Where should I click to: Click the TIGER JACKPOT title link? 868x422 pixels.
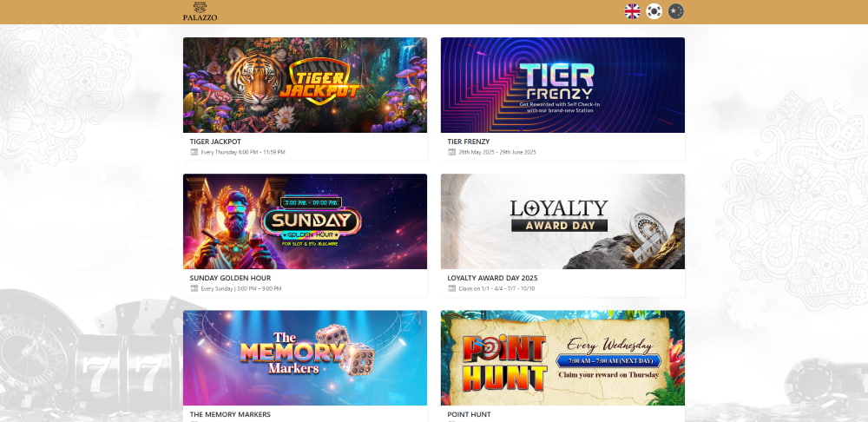click(x=215, y=142)
